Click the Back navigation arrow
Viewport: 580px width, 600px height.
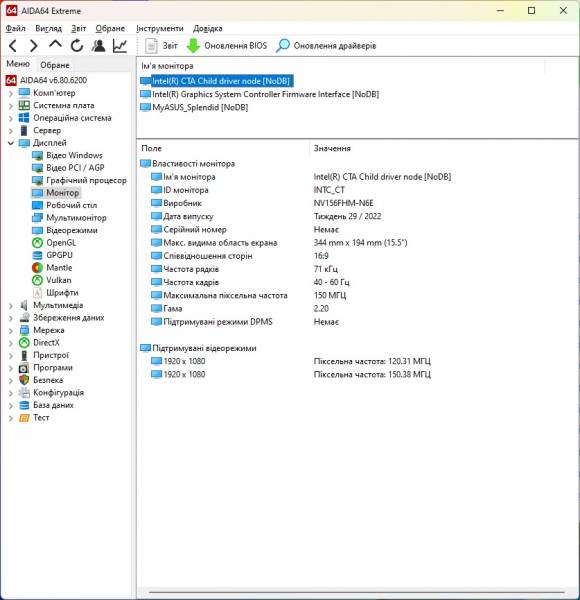13,46
